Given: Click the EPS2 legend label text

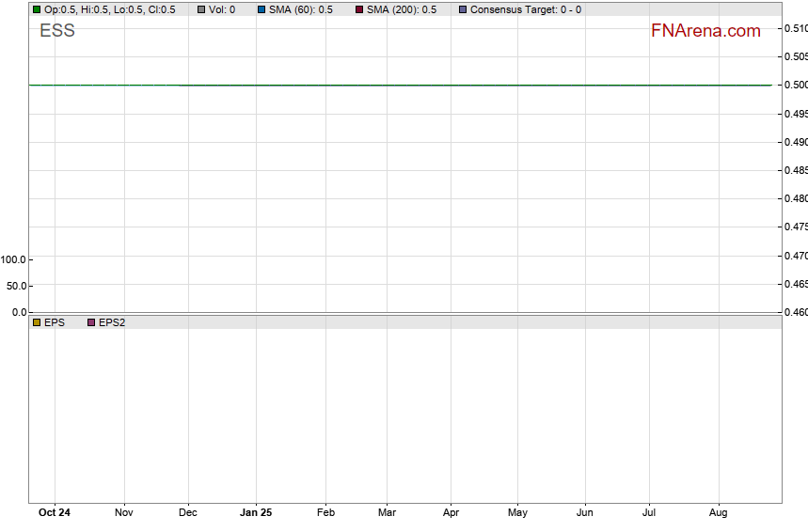Looking at the screenshot, I should pos(112,322).
